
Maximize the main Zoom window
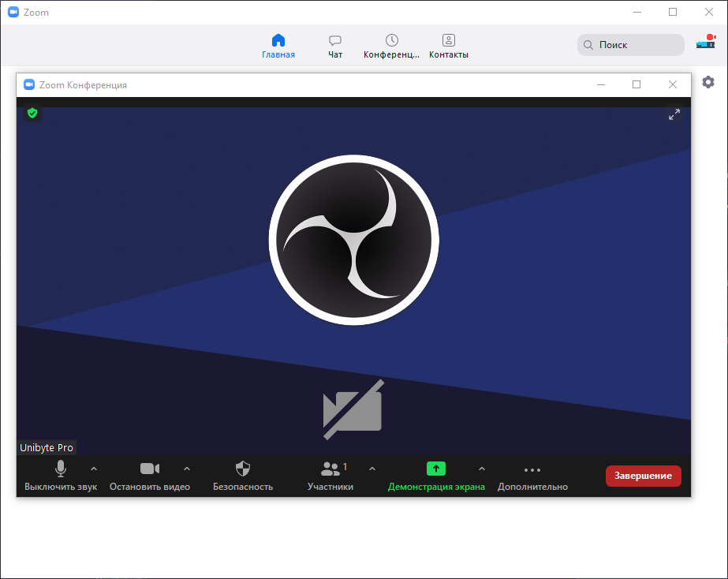[673, 12]
